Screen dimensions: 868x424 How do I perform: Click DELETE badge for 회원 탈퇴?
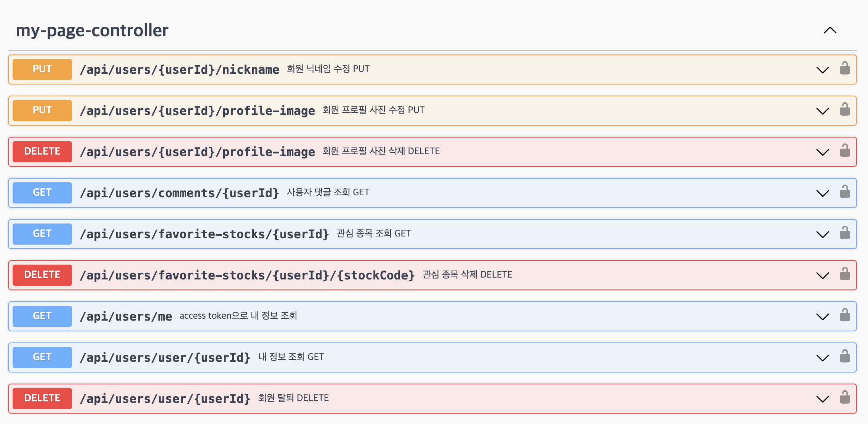(x=42, y=398)
